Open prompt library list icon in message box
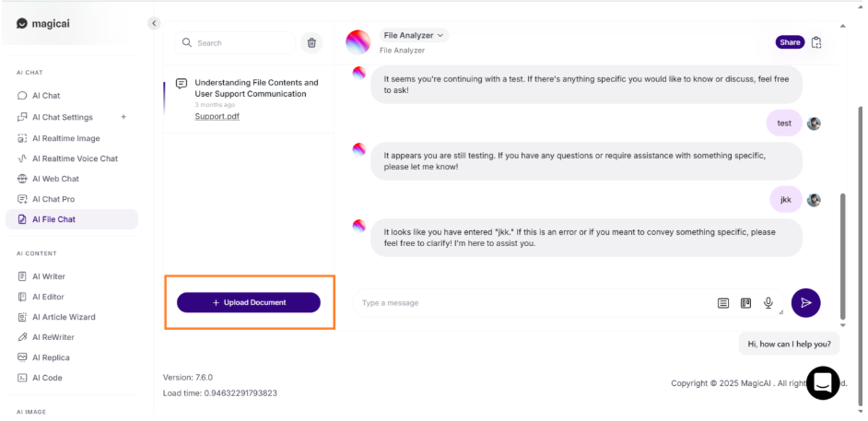This screenshot has width=868, height=421. click(723, 303)
